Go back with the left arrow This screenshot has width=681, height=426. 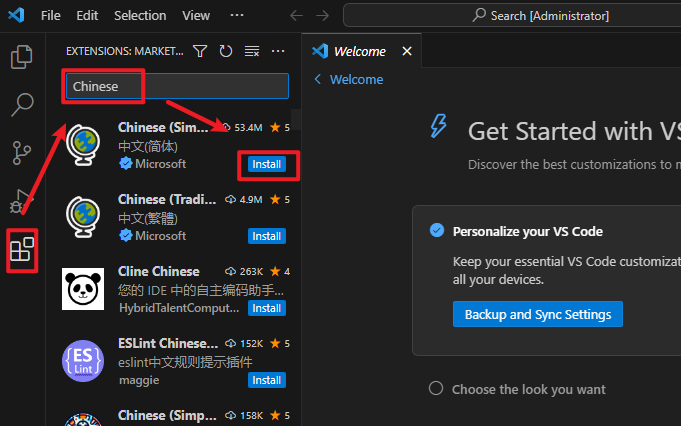[x=296, y=16]
